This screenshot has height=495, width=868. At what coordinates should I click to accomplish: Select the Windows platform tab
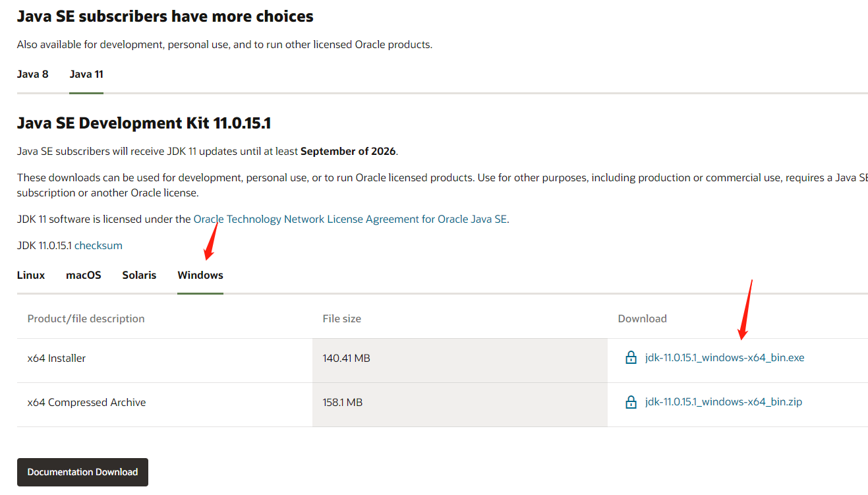click(200, 275)
